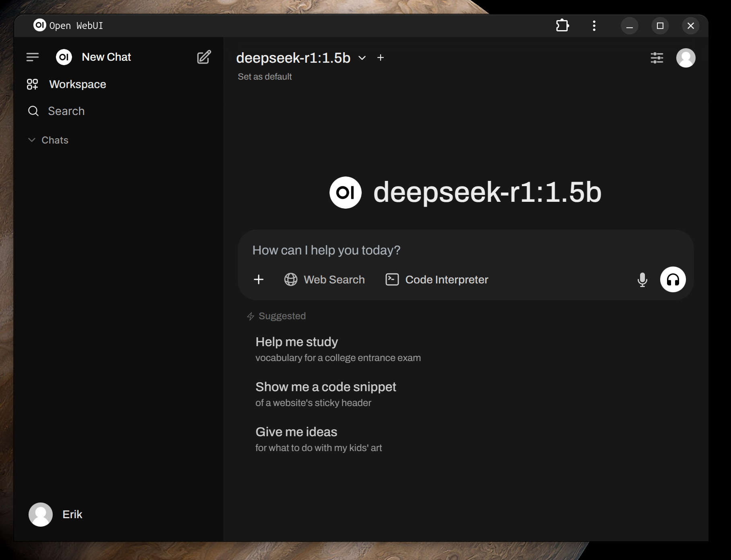Click the Workspace icon in sidebar
This screenshot has width=731, height=560.
coord(33,84)
